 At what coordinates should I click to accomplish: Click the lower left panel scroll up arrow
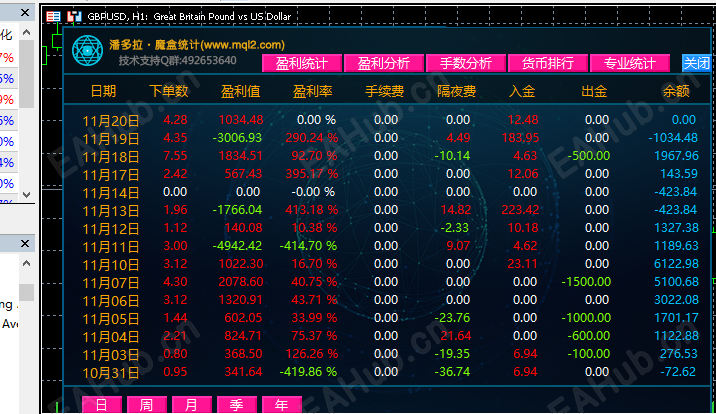26,263
